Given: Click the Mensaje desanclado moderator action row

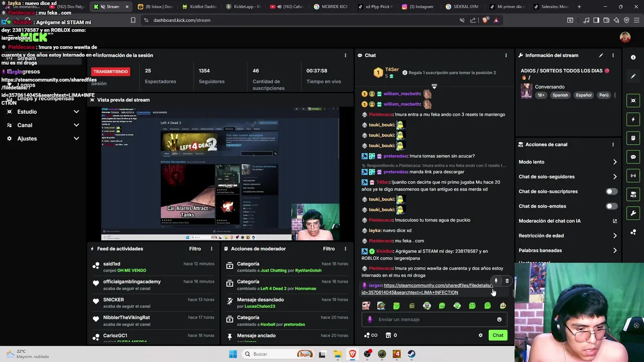Looking at the screenshot, I should [286, 303].
